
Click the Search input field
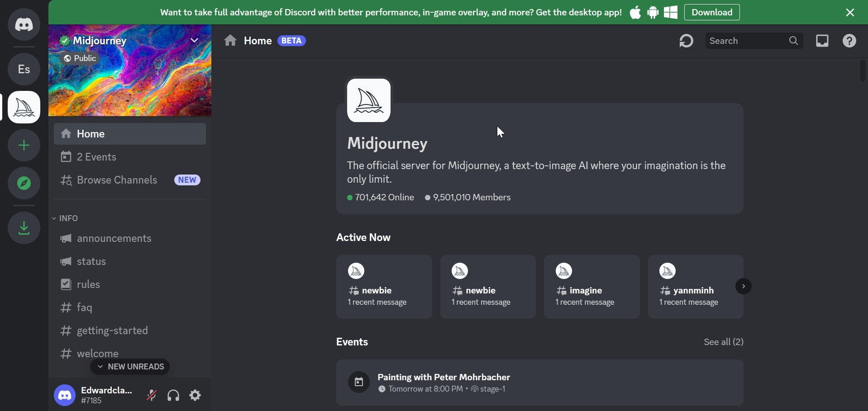pyautogui.click(x=747, y=41)
